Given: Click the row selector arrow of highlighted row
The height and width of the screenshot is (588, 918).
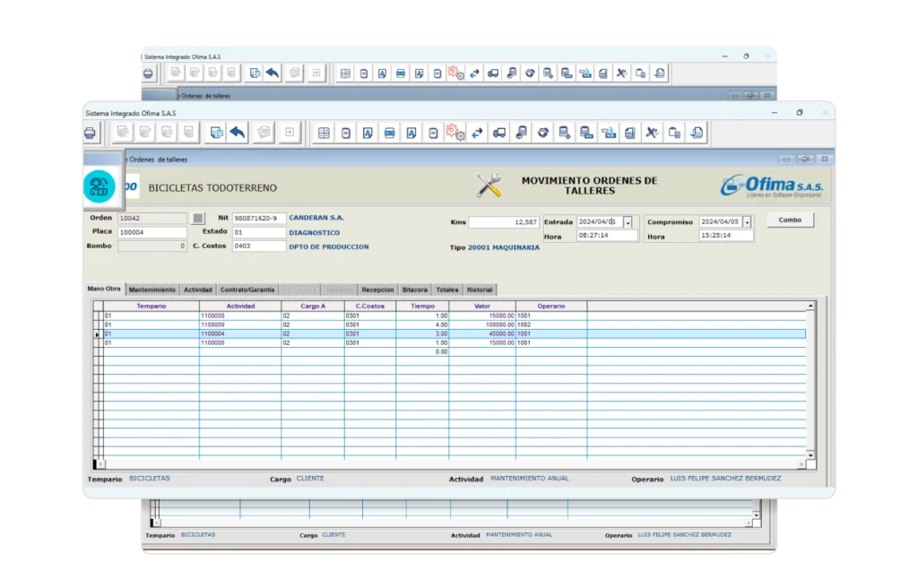Looking at the screenshot, I should 98,334.
